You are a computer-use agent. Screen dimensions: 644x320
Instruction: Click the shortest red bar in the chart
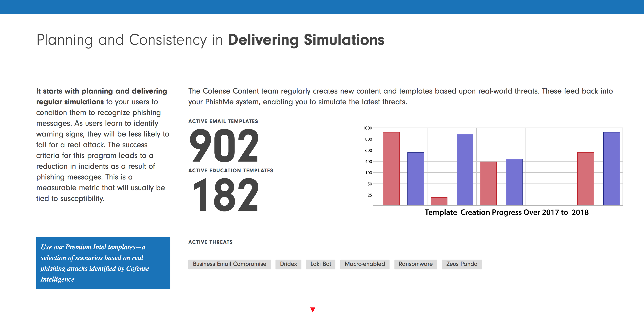coord(439,201)
